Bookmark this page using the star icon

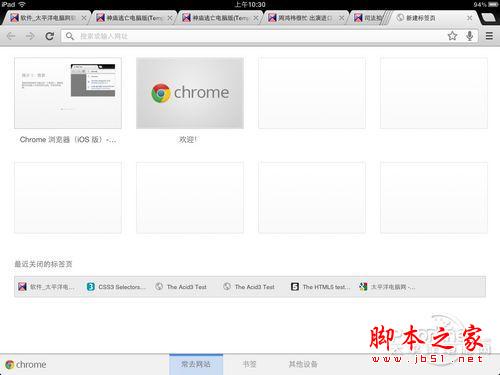452,36
